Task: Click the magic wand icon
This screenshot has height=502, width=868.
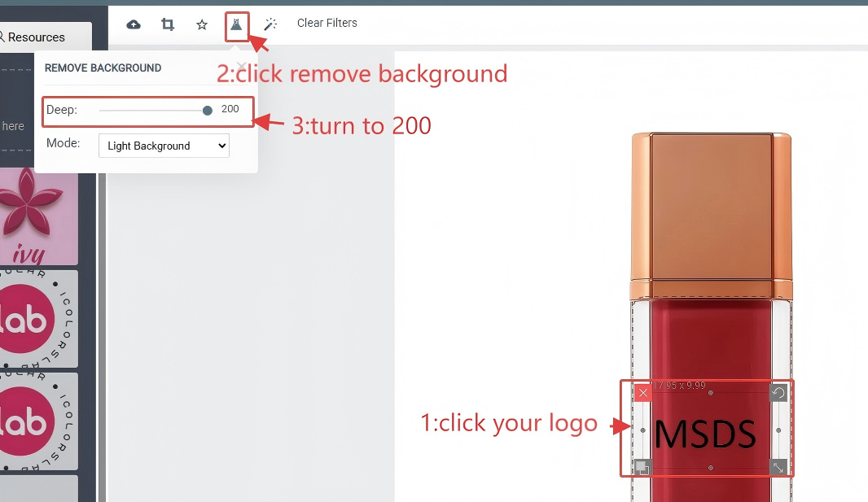Action: (270, 24)
